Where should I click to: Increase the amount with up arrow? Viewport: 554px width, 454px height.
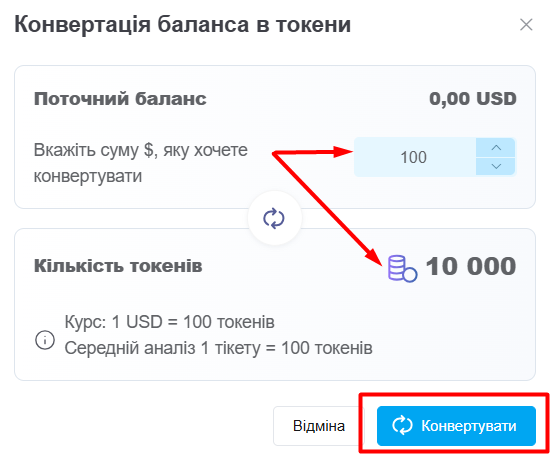496,148
